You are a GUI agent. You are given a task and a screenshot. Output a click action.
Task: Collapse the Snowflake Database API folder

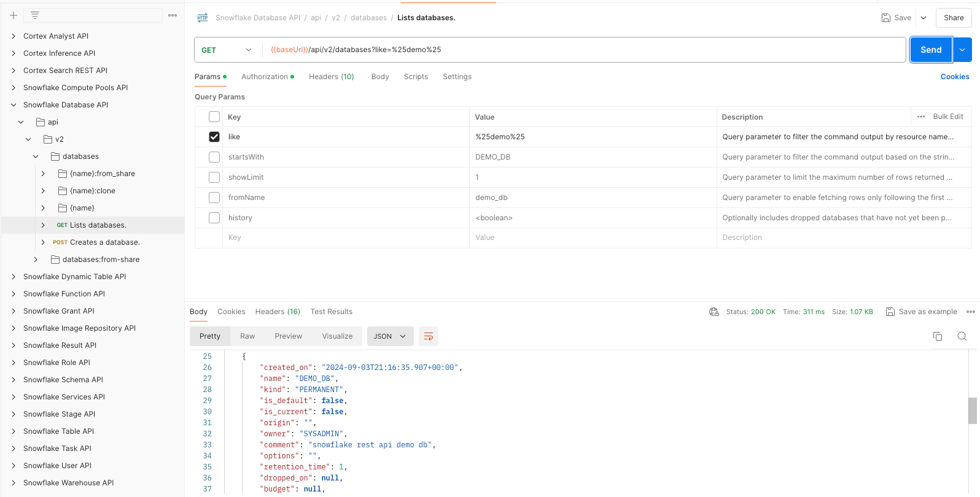14,105
